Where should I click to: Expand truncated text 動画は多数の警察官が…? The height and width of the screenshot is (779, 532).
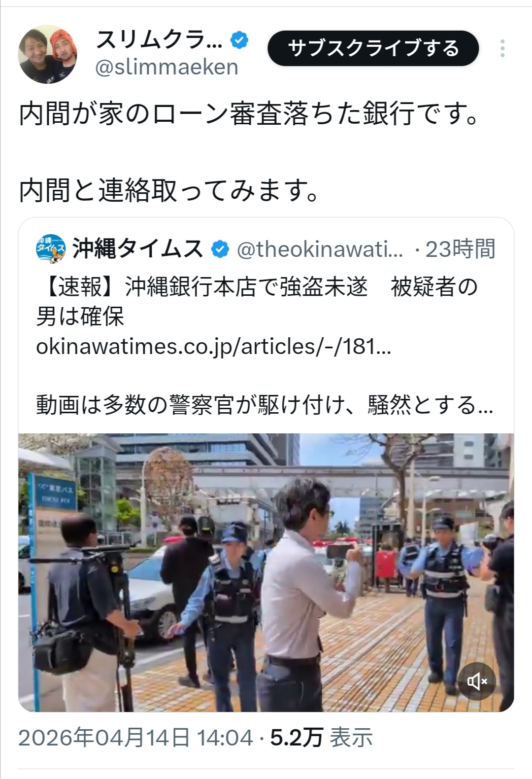tap(265, 405)
